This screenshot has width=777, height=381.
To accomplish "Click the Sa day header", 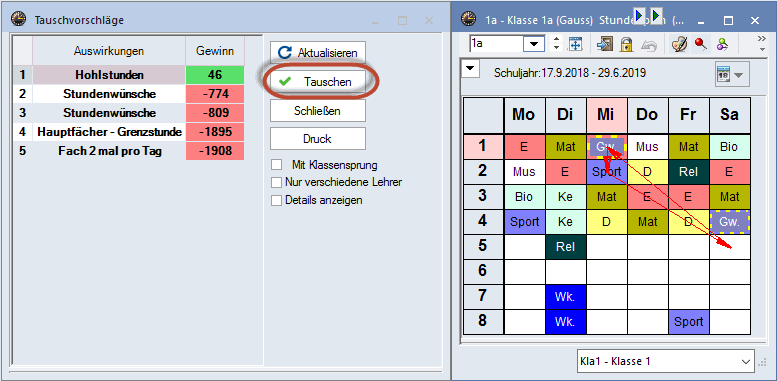I will point(730,115).
